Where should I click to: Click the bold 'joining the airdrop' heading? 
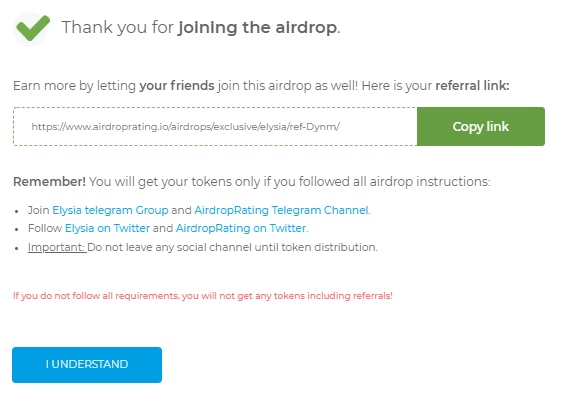click(x=258, y=28)
